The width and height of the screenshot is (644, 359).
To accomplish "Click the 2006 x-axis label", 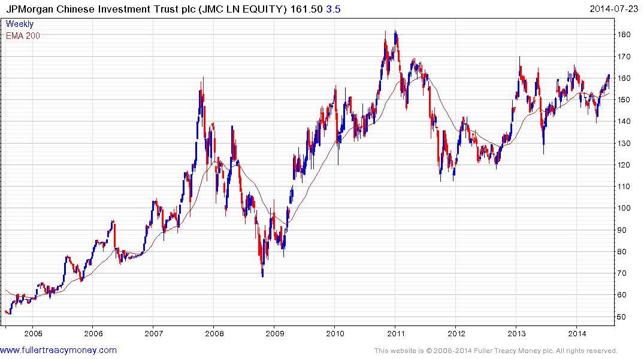I will click(93, 333).
